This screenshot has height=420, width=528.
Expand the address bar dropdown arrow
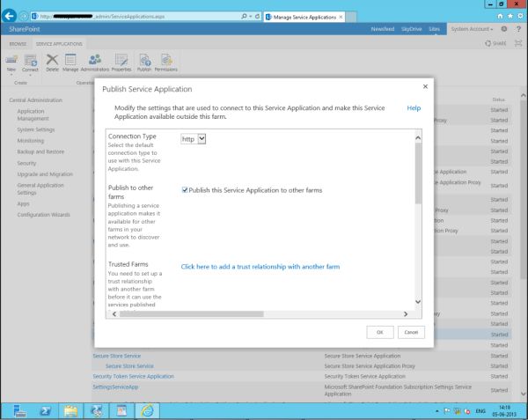[x=251, y=16]
